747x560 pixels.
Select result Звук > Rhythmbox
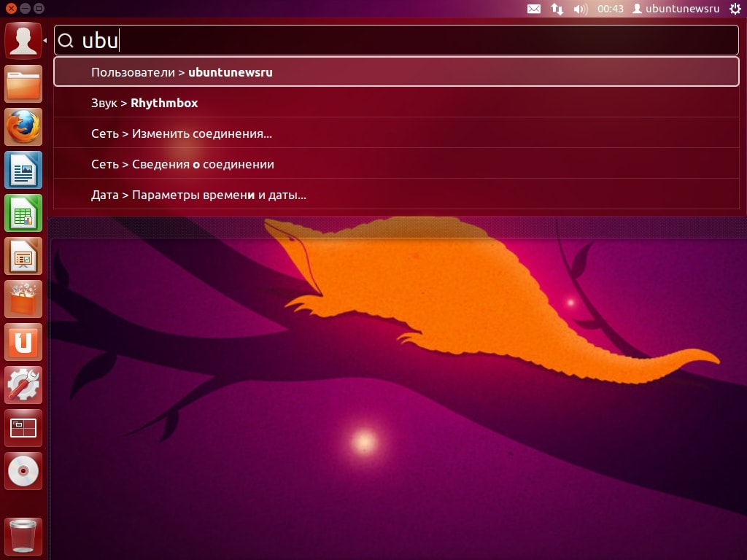[396, 102]
